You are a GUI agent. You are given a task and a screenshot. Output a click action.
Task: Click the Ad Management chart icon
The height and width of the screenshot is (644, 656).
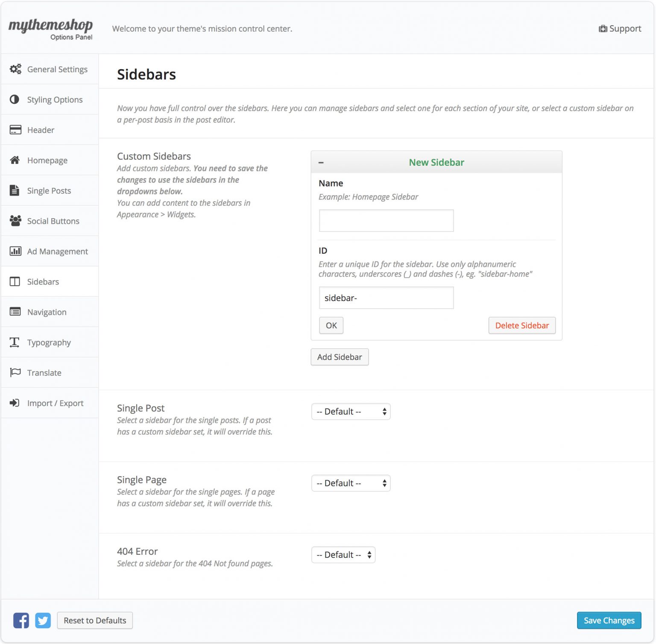15,251
